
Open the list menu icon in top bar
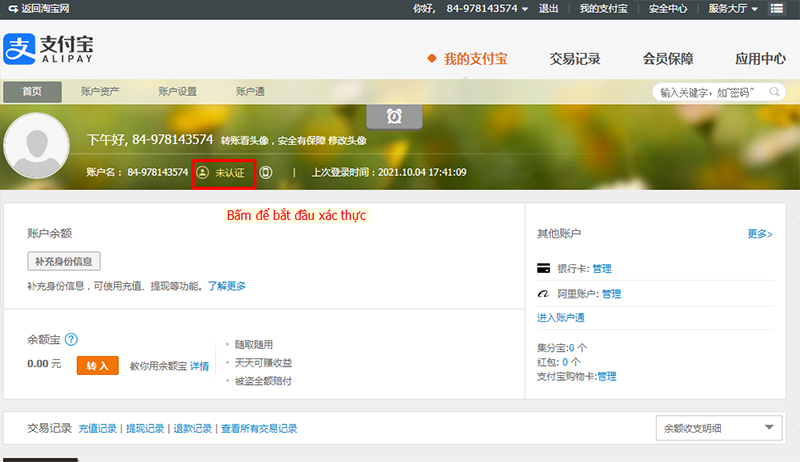click(777, 9)
